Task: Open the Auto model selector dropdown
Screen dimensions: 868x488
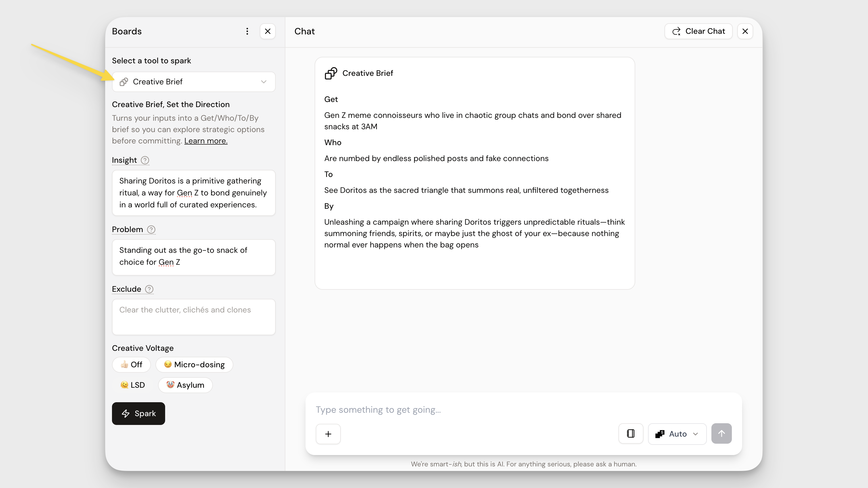Action: tap(677, 434)
